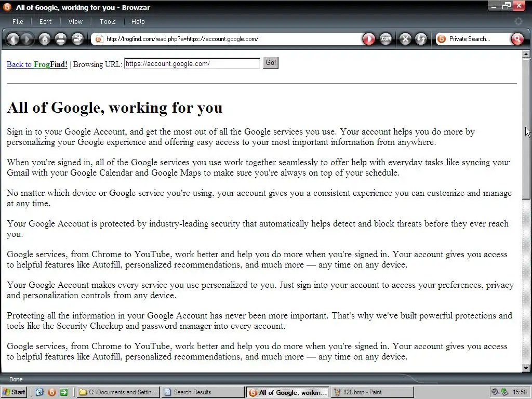Click the vertical scrollbar down arrow

[526, 368]
